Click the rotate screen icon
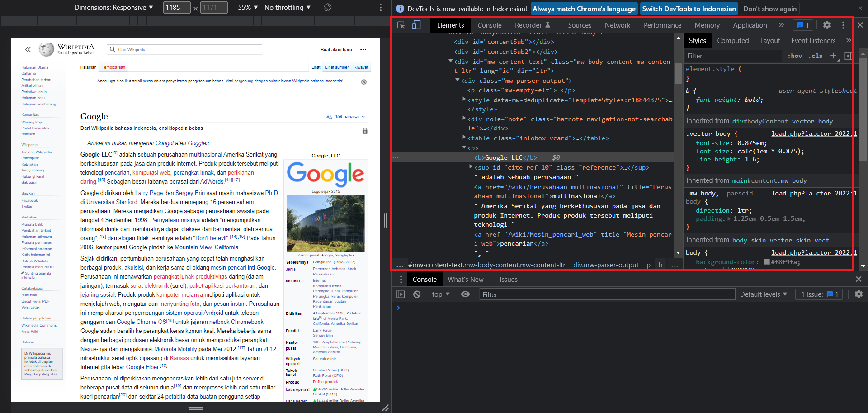The width and height of the screenshot is (868, 413). coord(328,7)
